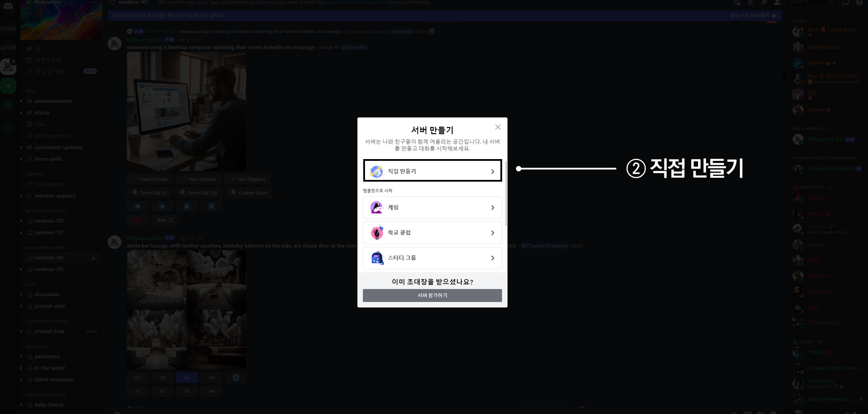Click the 서버 참가하기 button
The height and width of the screenshot is (414, 868).
tap(432, 295)
